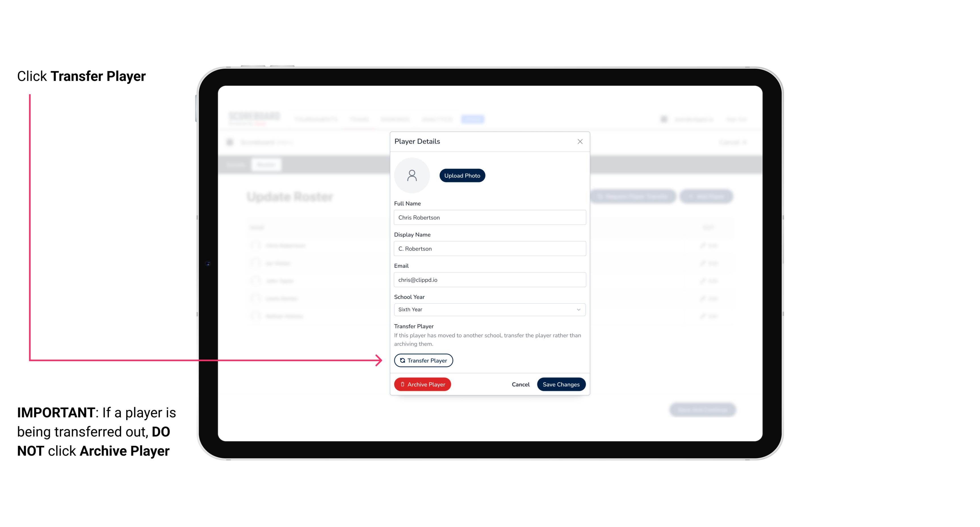Select Sixth Year from school year dropdown
This screenshot has height=527, width=980.
[489, 309]
